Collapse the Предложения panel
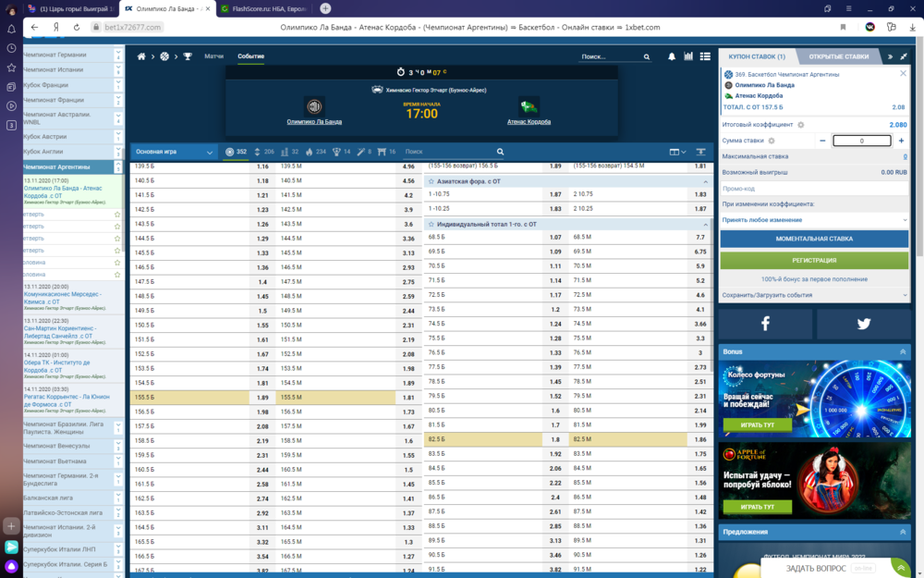 tap(903, 532)
